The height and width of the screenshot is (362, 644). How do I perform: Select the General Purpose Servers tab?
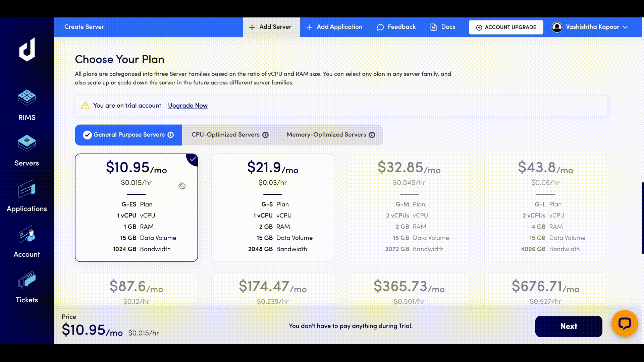pos(128,135)
